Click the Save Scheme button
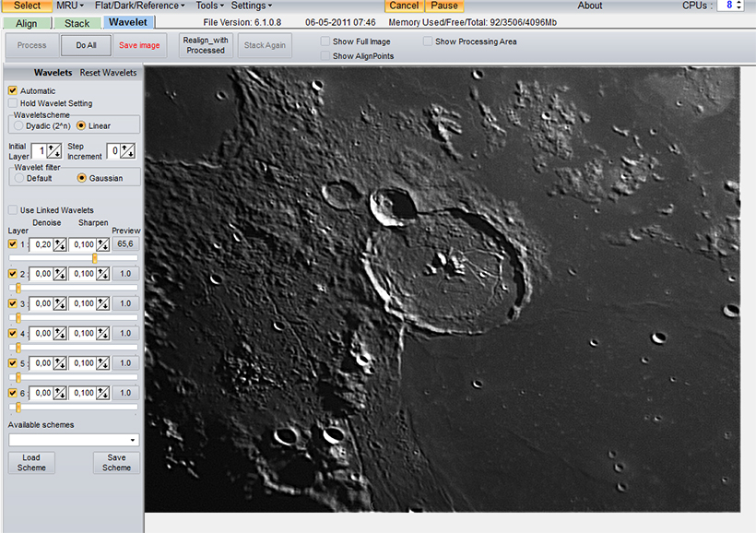Screen dimensions: 756x533 [x=116, y=463]
